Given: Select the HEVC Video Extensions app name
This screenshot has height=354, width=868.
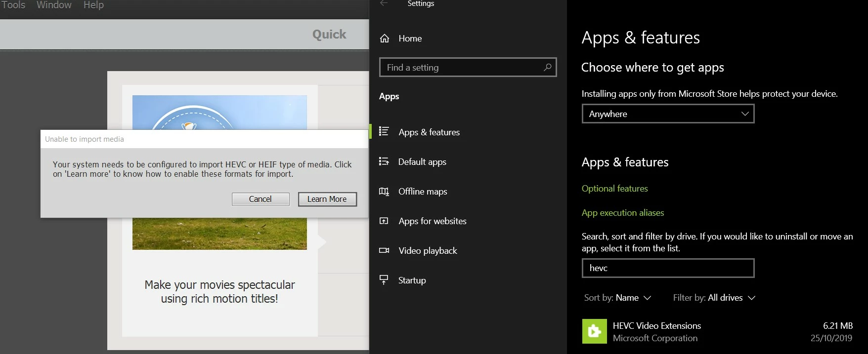Looking at the screenshot, I should coord(657,326).
